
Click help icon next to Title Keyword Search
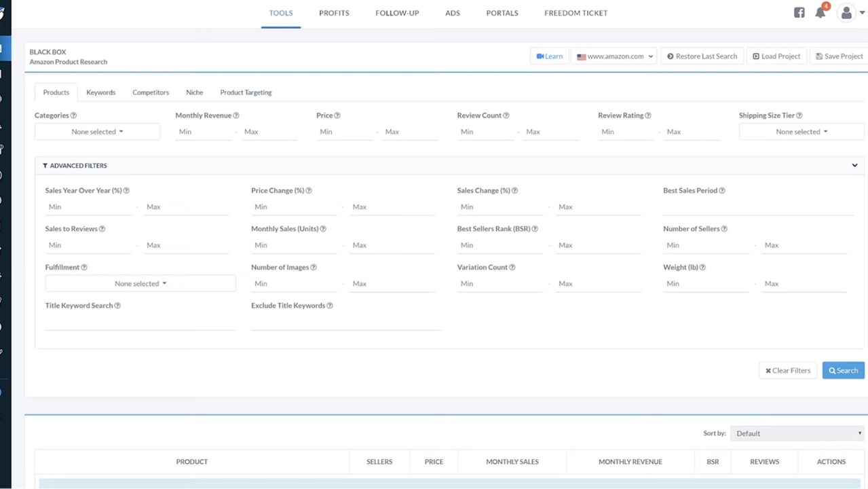pyautogui.click(x=117, y=306)
